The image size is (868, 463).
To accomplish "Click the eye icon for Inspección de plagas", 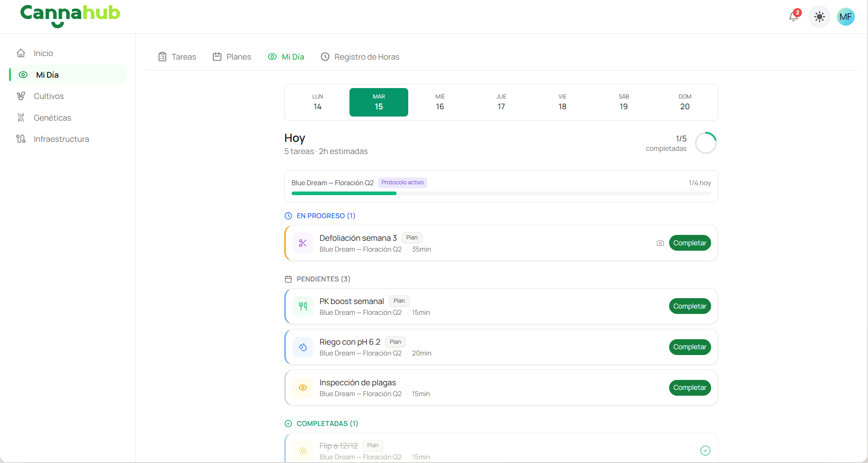I will coord(303,388).
